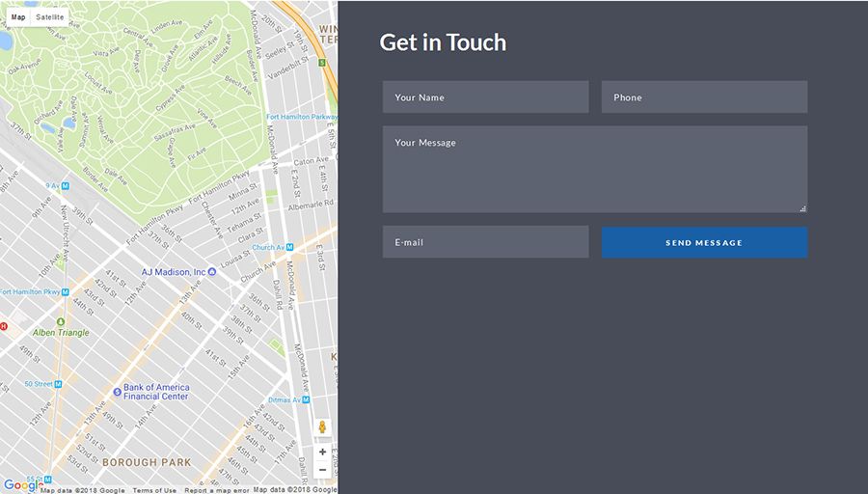The width and height of the screenshot is (868, 494).
Task: Click the 55 St subway icon
Action: coord(48,480)
